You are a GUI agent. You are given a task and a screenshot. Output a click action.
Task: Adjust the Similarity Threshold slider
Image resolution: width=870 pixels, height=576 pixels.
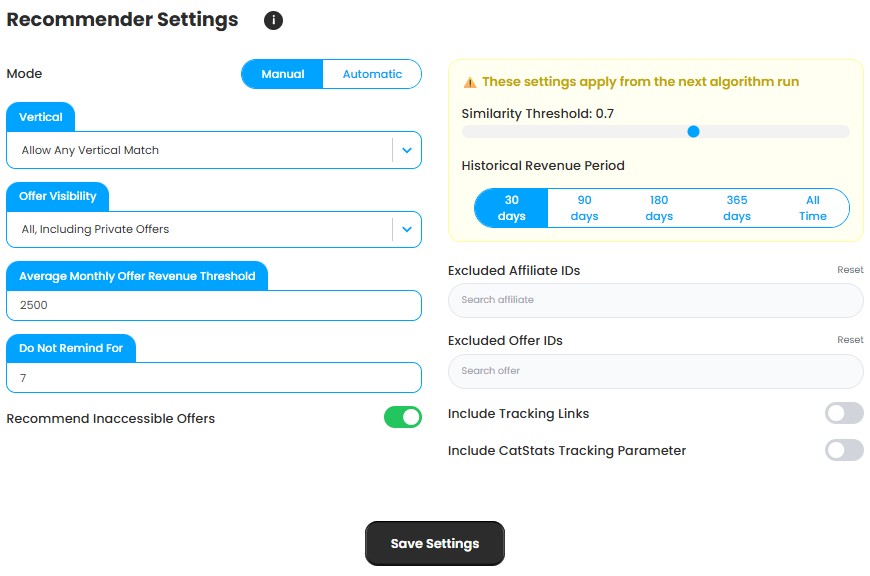pos(694,131)
